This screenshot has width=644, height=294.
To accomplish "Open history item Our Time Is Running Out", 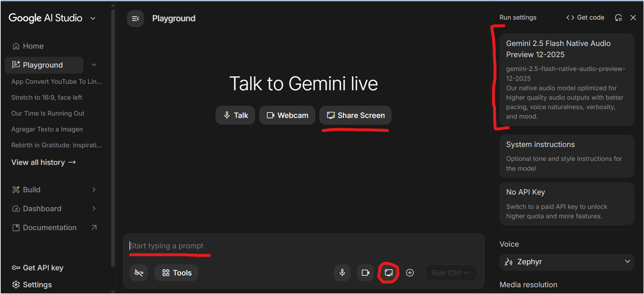I will [x=48, y=113].
